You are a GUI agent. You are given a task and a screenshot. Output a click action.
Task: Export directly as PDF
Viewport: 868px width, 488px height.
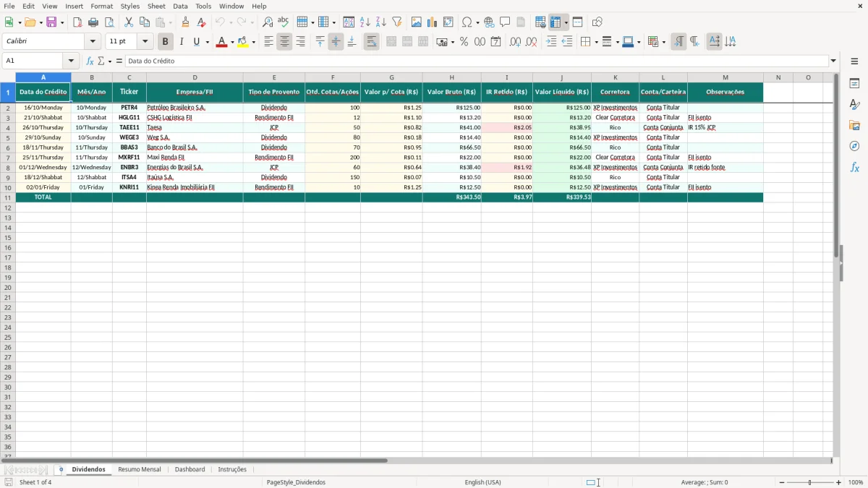(x=77, y=22)
